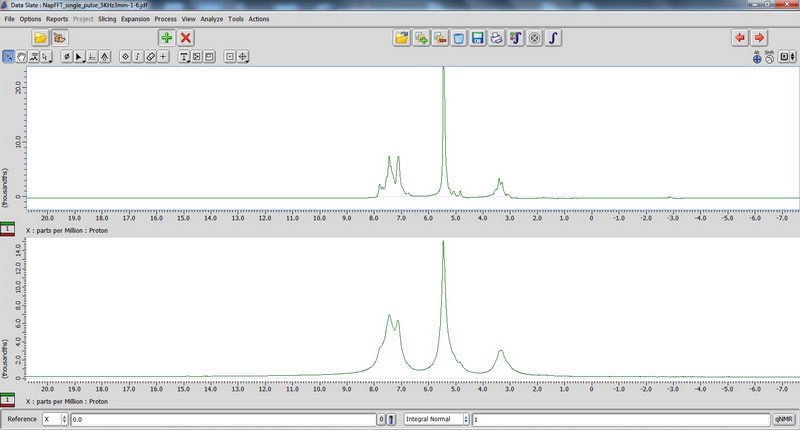Click the red right arrow button

(760, 37)
